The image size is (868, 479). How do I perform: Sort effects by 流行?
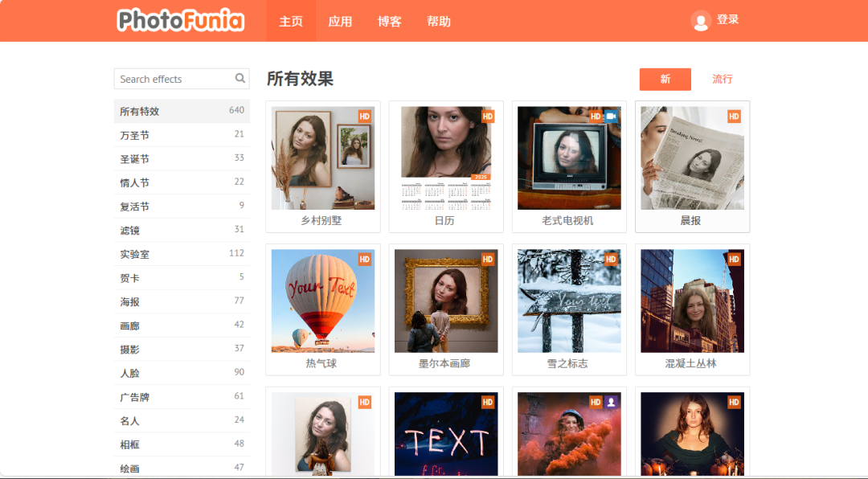[722, 80]
